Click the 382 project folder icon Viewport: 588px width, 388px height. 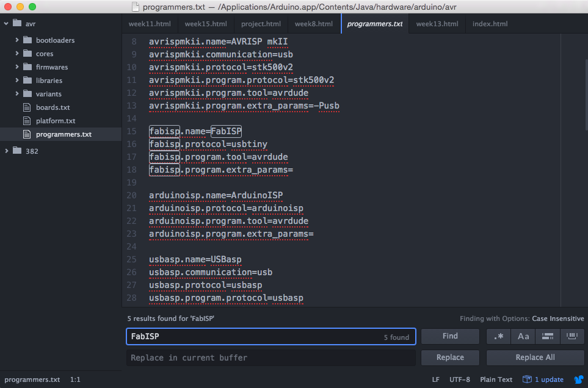point(17,151)
